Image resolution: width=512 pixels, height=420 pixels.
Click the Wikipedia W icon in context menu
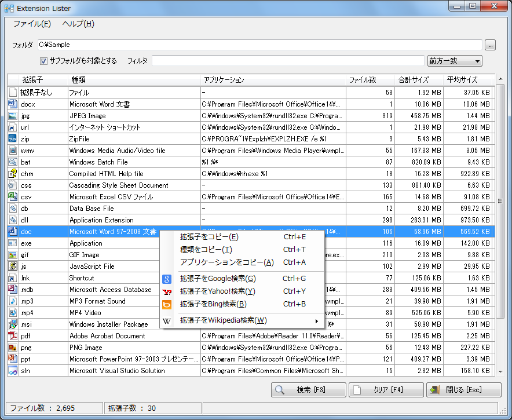[x=167, y=321]
